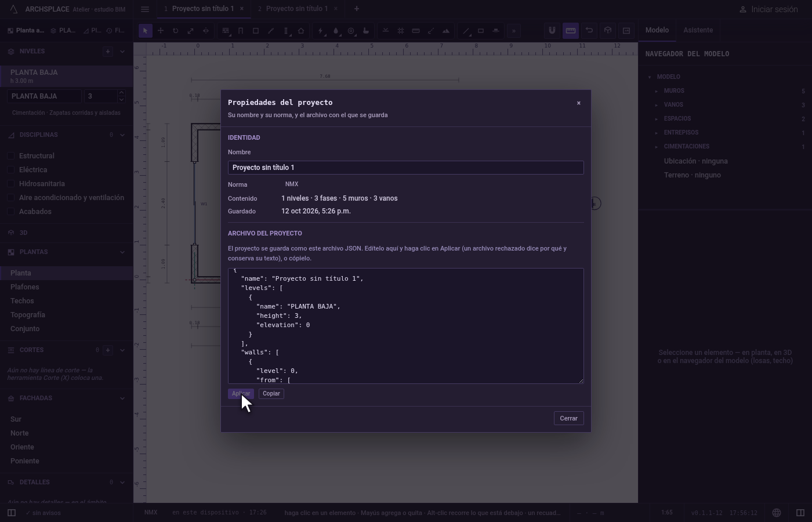Collapse the NIVELES section chevron
The width and height of the screenshot is (812, 522).
click(122, 52)
